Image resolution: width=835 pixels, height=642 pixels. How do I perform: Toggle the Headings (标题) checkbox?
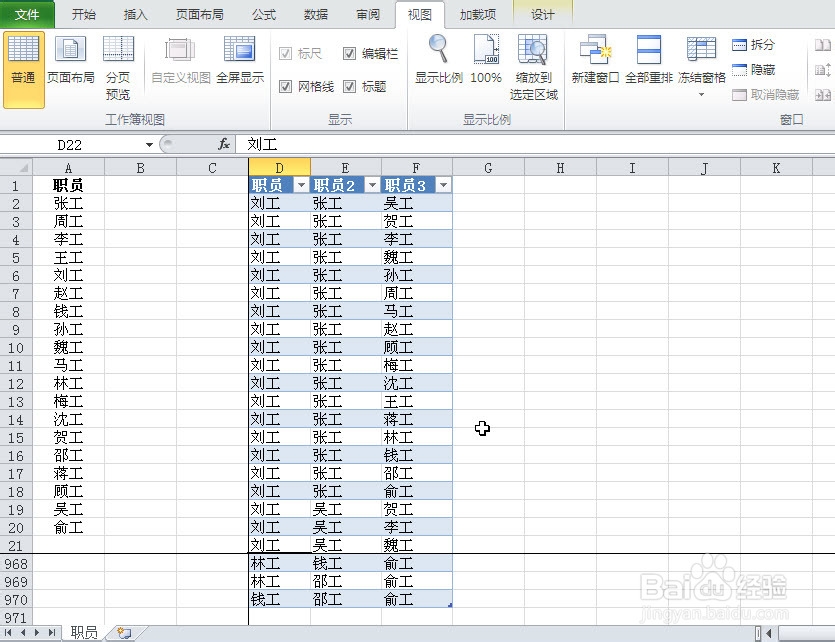349,86
